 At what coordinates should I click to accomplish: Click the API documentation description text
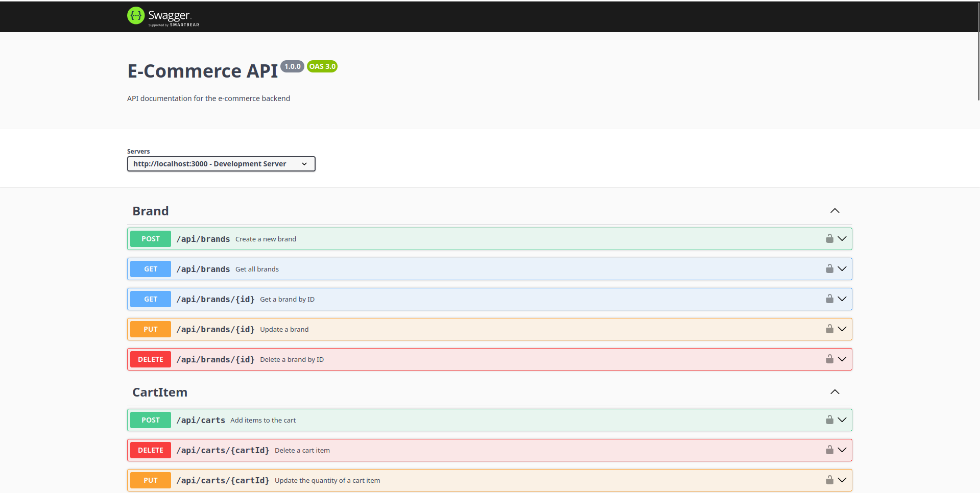coord(208,98)
